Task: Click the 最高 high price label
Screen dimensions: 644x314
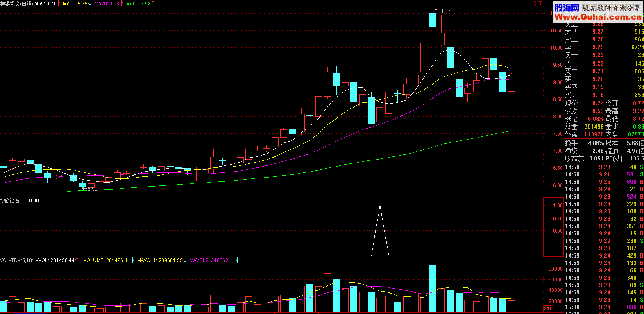Action: click(612, 111)
